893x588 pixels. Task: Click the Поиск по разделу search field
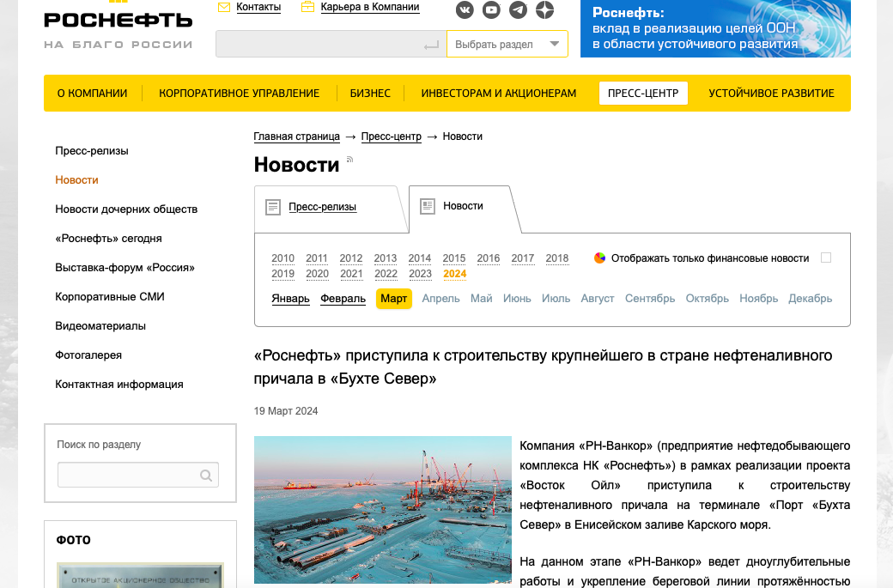129,475
